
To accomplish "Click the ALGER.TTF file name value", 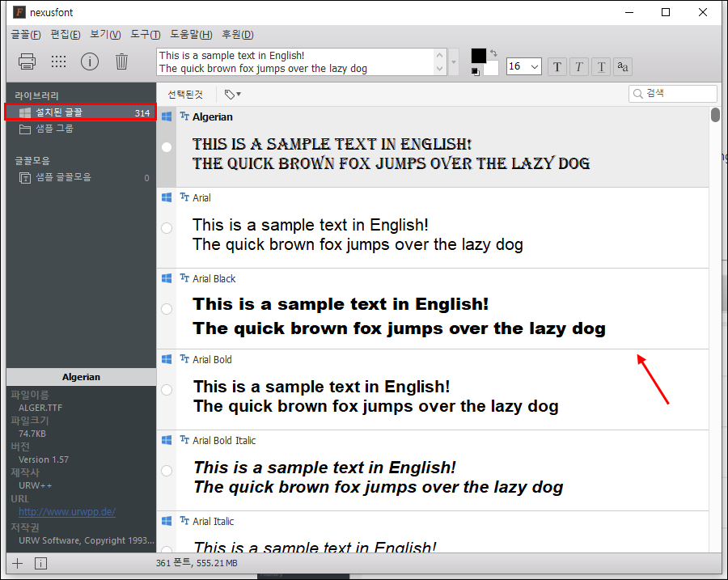I will pos(40,408).
